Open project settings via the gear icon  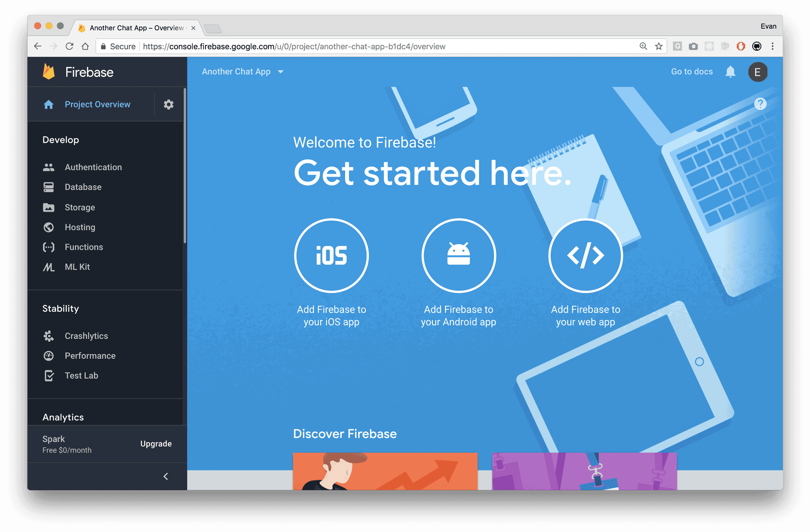[168, 104]
